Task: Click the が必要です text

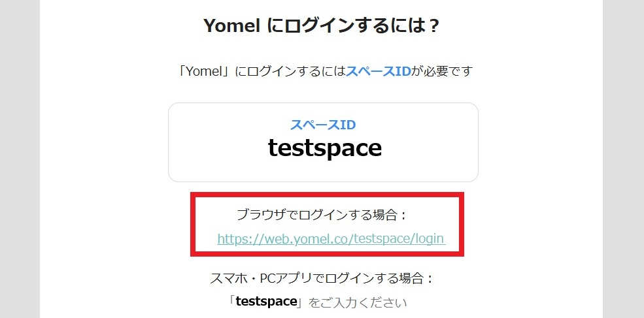Action: click(x=442, y=71)
